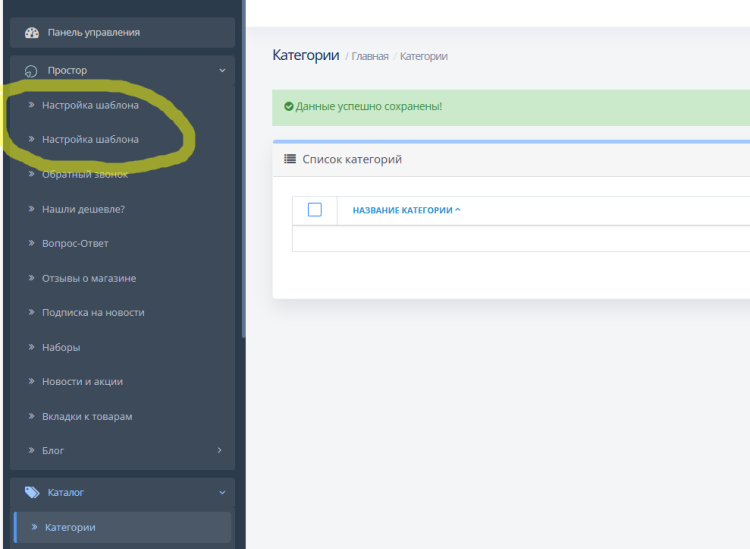Click the double-arrow icon beside Наборы
Screen dimensions: 750x549
click(x=31, y=347)
